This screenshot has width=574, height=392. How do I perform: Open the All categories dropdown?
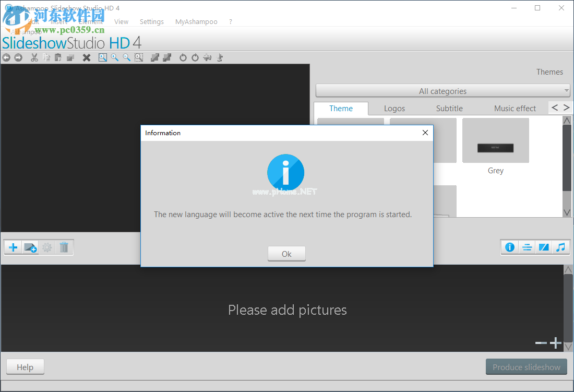coord(443,90)
